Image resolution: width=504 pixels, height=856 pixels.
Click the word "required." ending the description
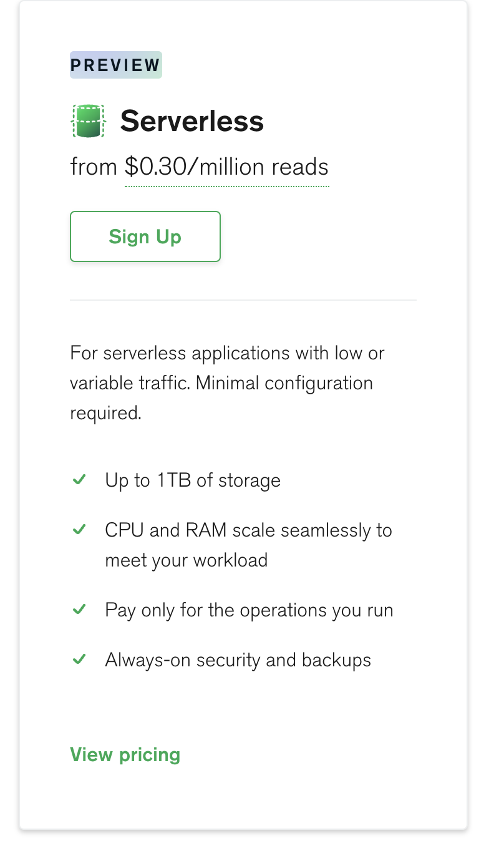coord(105,412)
